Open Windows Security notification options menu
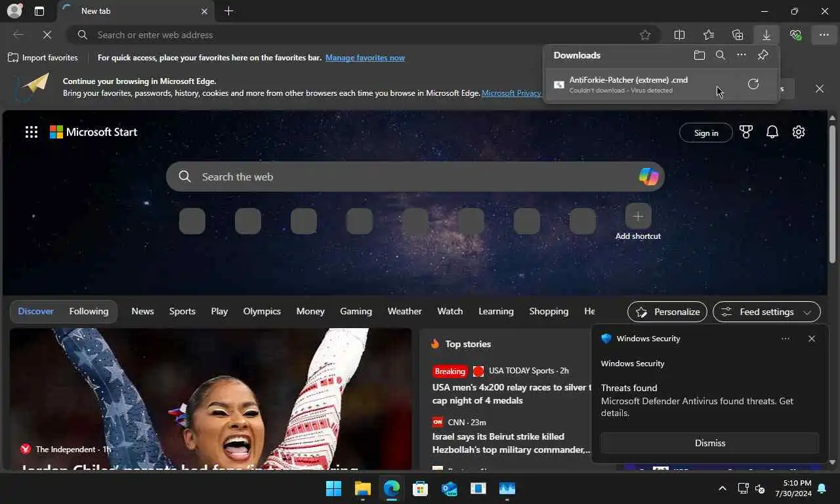Screen dimensions: 840x504 [x=786, y=339]
